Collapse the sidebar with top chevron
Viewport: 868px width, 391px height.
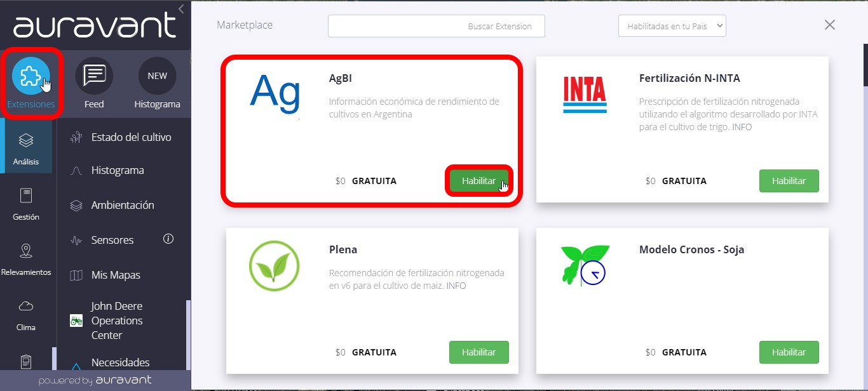(x=181, y=8)
